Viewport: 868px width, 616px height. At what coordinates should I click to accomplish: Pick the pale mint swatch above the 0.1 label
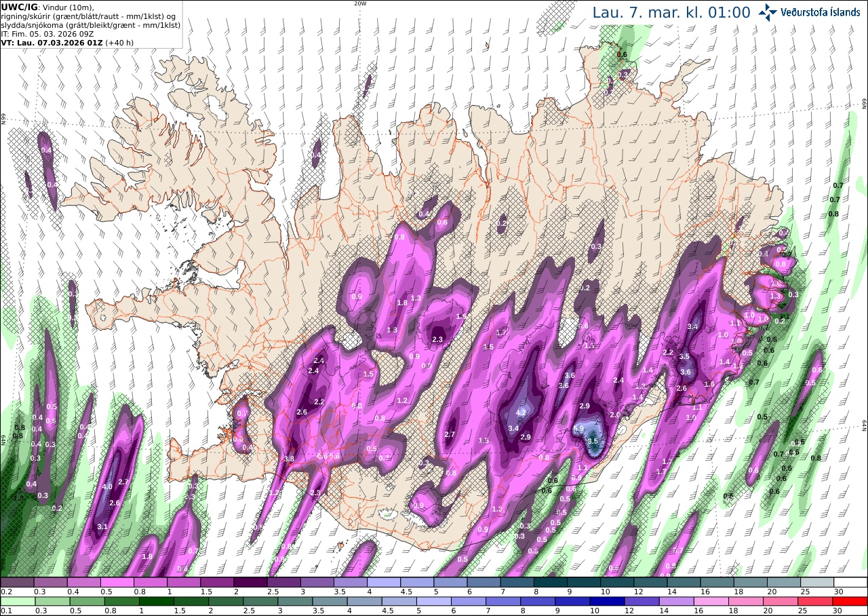(17, 601)
